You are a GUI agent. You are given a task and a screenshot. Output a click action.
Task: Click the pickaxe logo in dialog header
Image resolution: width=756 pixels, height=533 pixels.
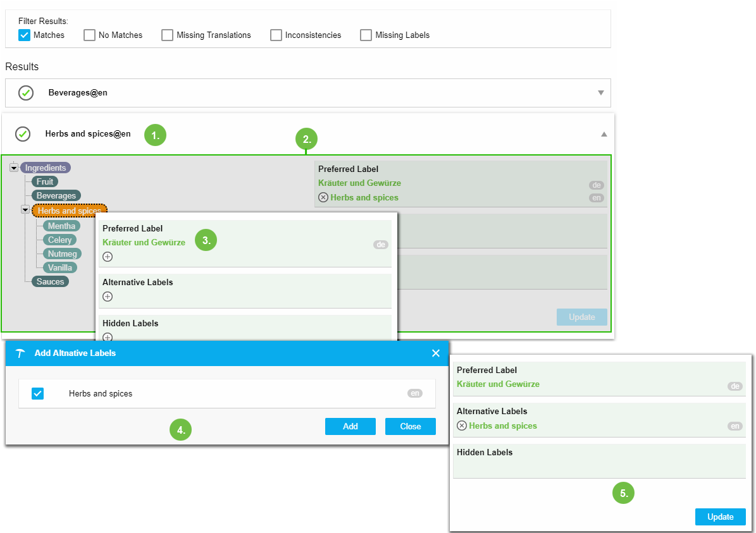(20, 353)
